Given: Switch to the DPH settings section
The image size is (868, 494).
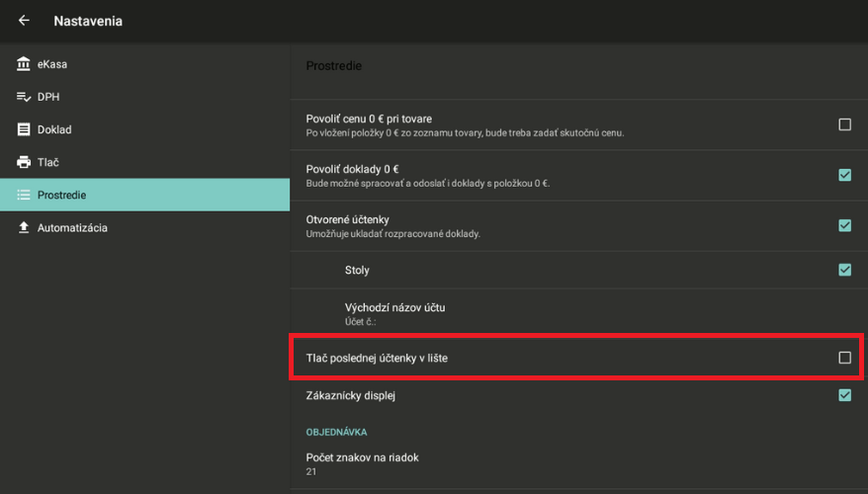Looking at the screenshot, I should pyautogui.click(x=49, y=97).
